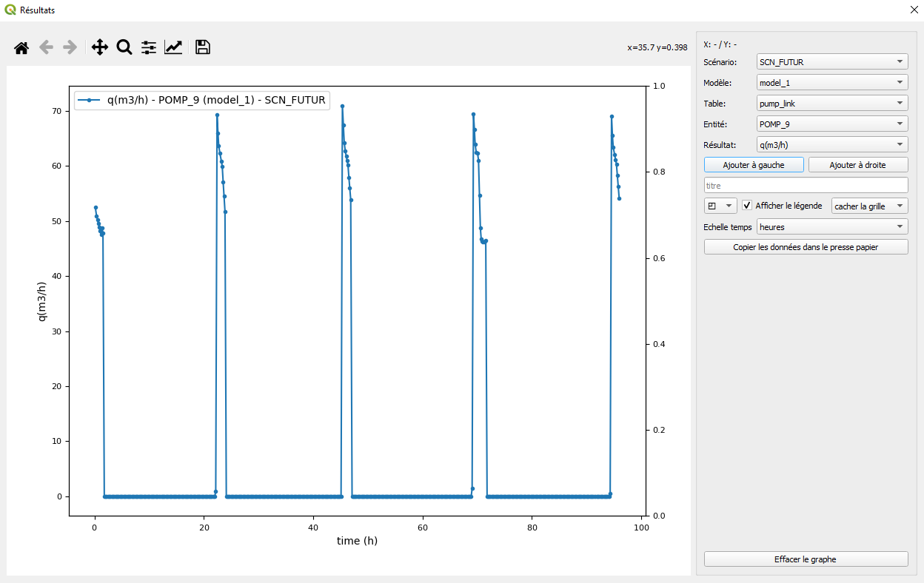924x583 pixels.
Task: Open the edit axis and curve parameters tool
Action: click(173, 47)
